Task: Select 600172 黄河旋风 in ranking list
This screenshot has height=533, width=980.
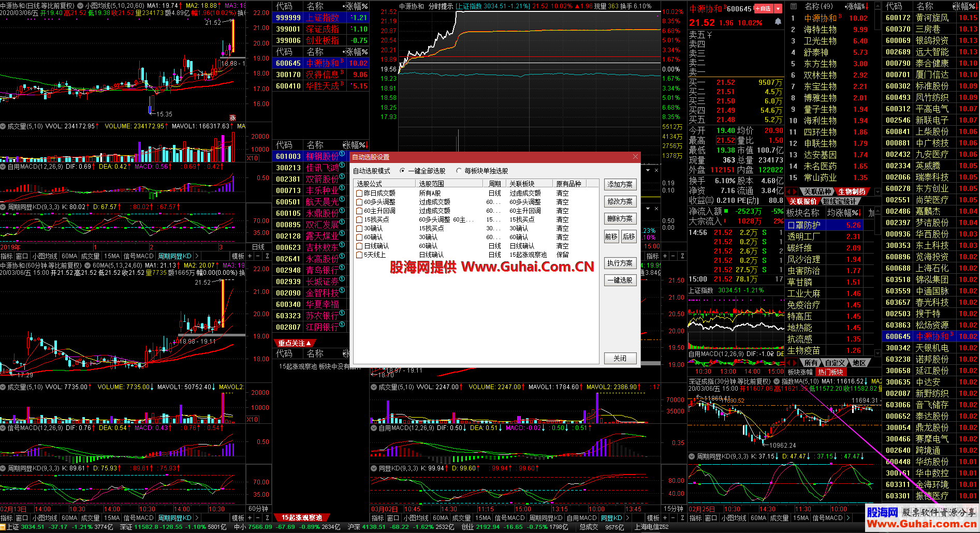Action: point(931,18)
